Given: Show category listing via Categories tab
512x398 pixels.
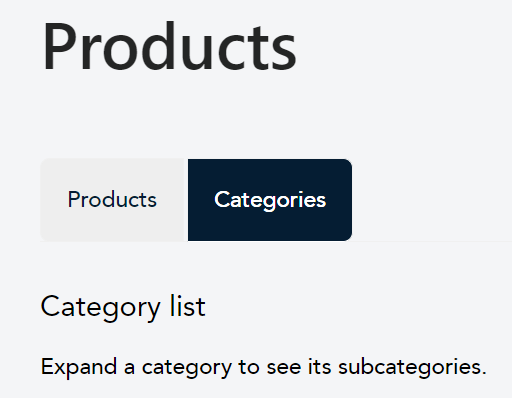Looking at the screenshot, I should (x=270, y=200).
